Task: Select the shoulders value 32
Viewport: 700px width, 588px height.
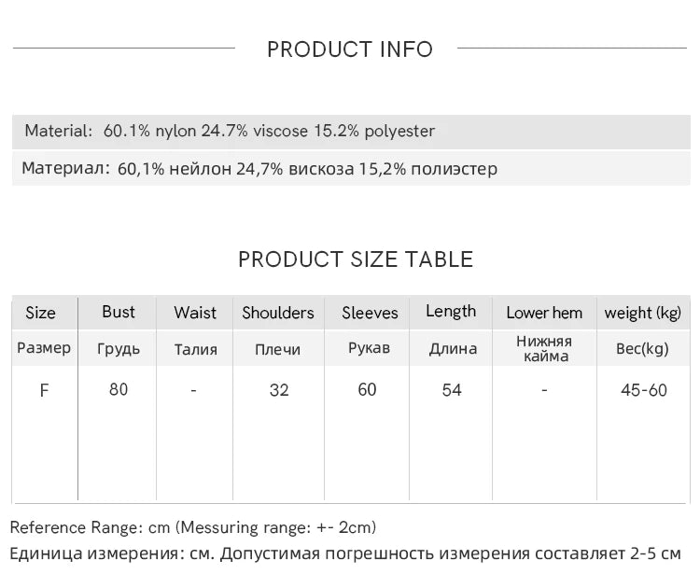Action: click(x=279, y=390)
